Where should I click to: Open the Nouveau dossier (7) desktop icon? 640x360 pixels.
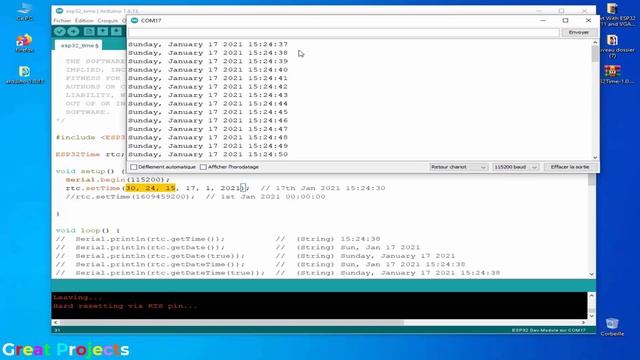pos(613,46)
